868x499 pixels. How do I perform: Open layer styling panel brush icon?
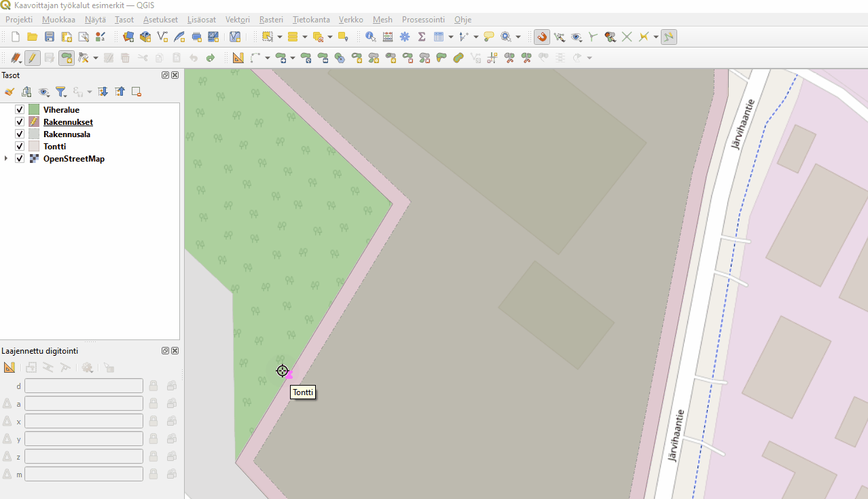point(10,92)
